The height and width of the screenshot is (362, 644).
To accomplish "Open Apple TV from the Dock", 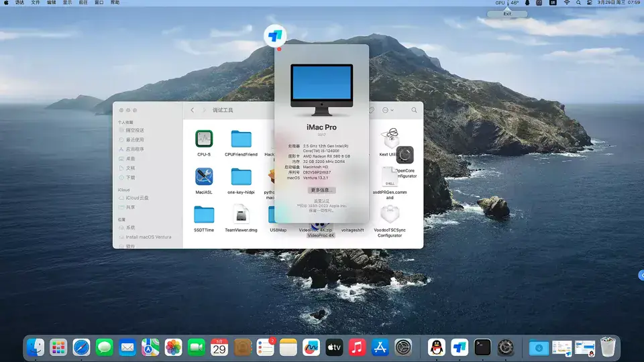I will click(334, 348).
